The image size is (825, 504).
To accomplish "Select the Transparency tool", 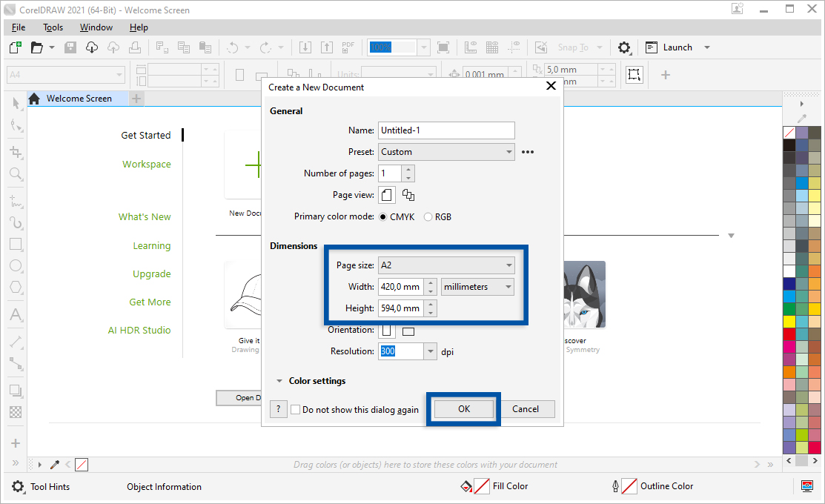I will (x=15, y=412).
